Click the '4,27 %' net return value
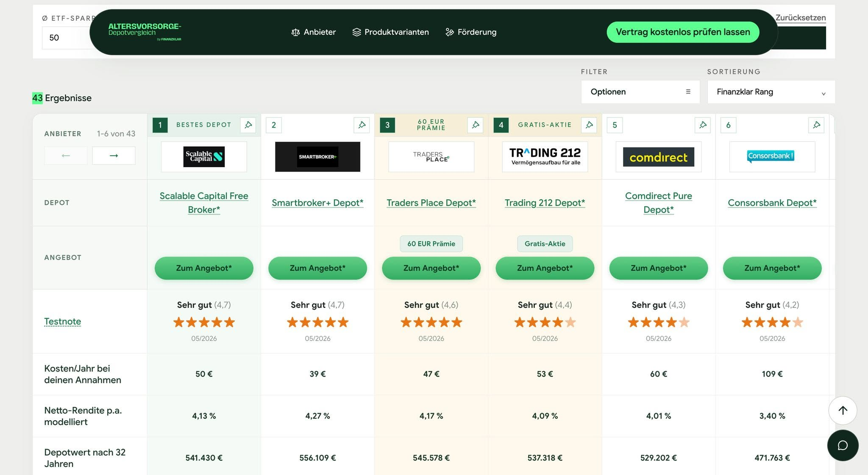Viewport: 868px width, 475px height. click(x=317, y=416)
